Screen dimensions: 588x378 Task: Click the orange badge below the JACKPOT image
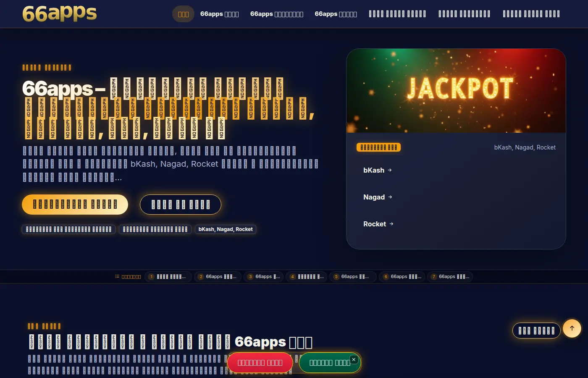378,147
